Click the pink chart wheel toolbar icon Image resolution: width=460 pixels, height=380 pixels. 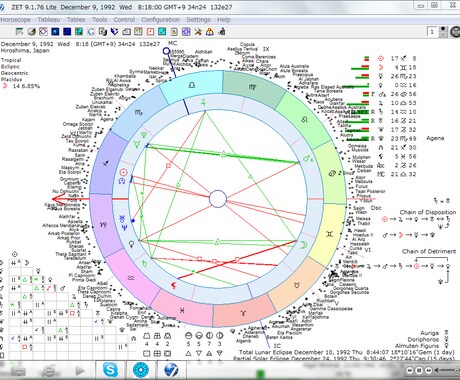click(x=43, y=32)
